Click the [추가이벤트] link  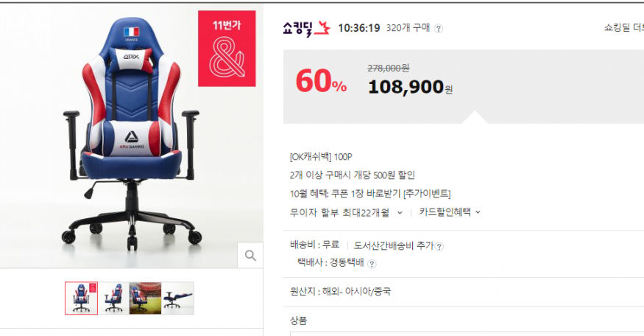click(x=427, y=194)
